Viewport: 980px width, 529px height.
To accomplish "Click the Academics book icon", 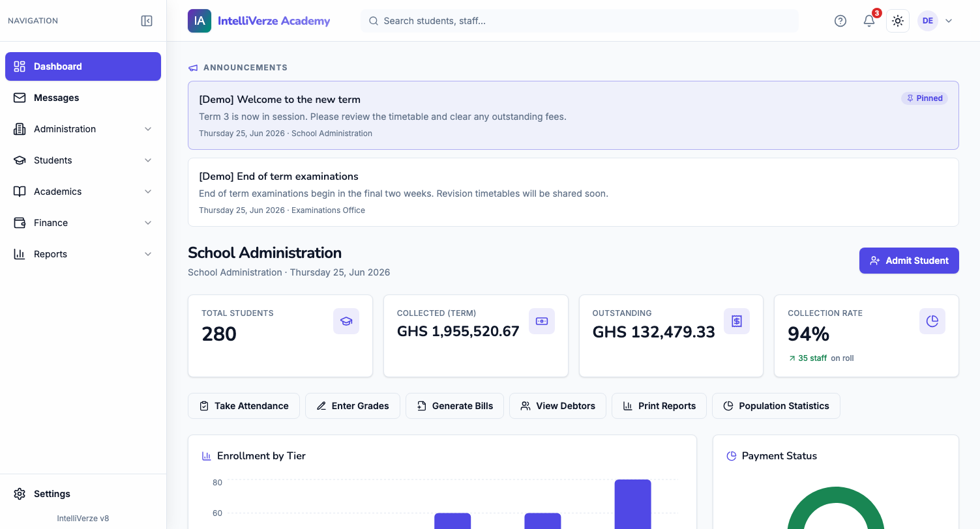I will point(20,192).
